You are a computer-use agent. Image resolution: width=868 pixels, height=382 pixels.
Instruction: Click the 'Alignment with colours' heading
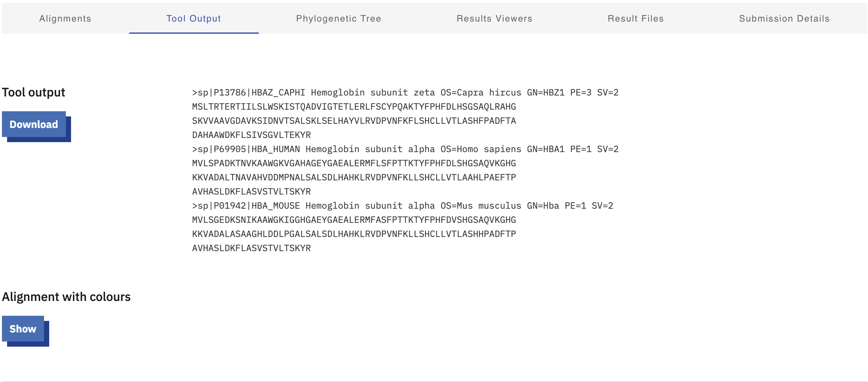(66, 297)
